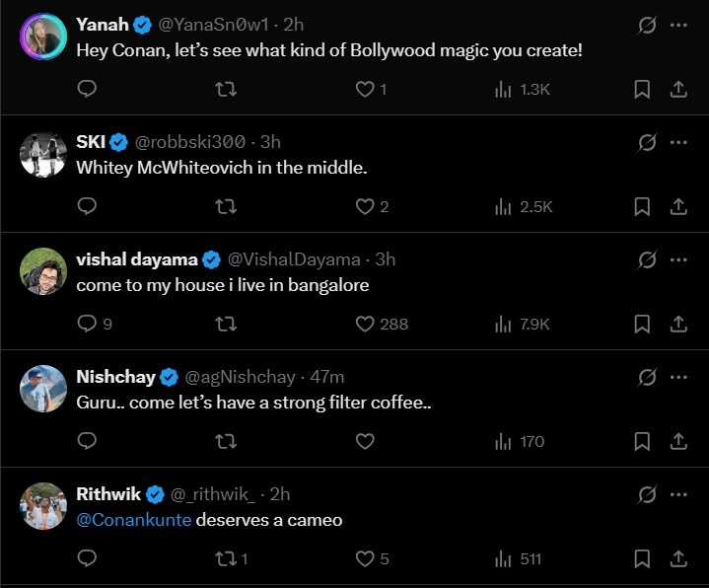
Task: Repost SKI's Whitey McWhiteovich tweet
Action: tap(226, 206)
